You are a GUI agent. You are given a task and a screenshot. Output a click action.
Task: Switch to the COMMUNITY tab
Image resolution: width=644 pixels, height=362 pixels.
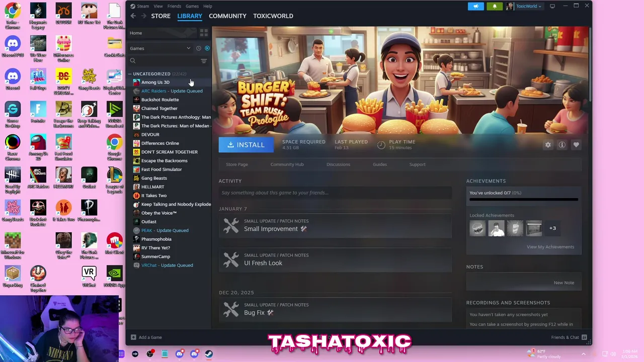pyautogui.click(x=227, y=16)
